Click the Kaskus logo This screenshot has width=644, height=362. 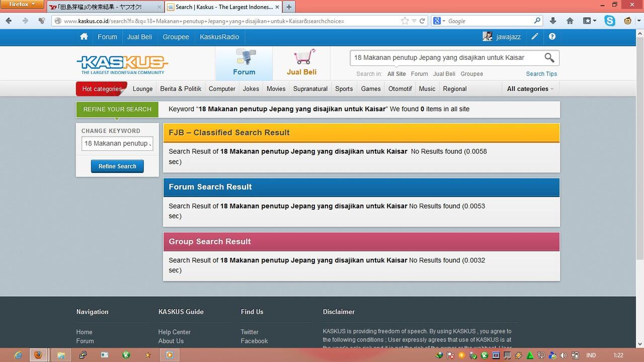pyautogui.click(x=122, y=64)
